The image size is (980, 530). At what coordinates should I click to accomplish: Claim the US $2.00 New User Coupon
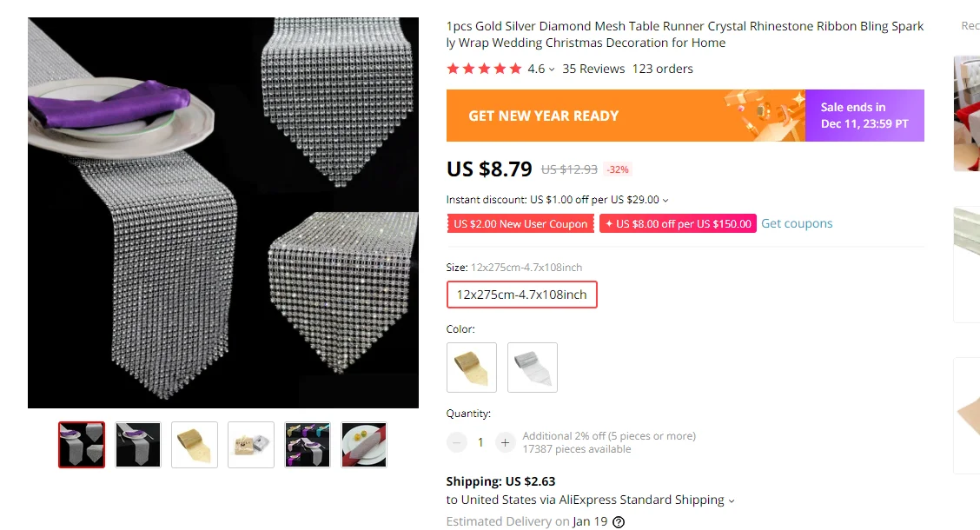[x=520, y=224]
